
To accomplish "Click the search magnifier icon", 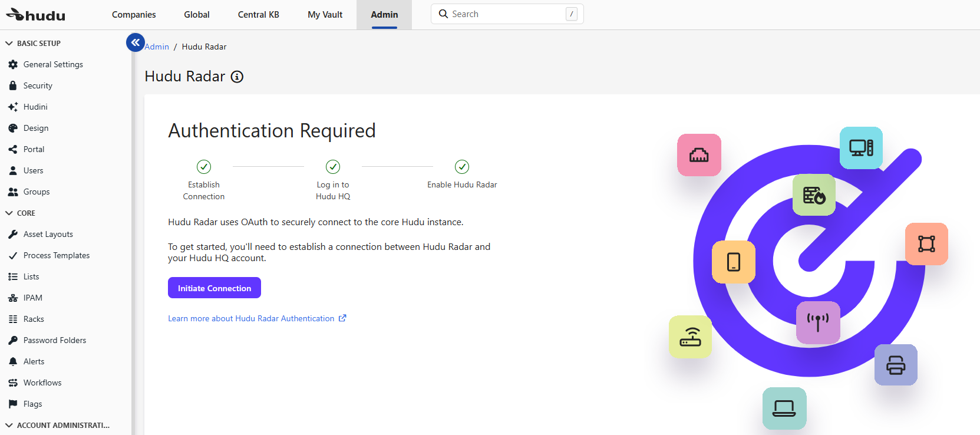I will click(444, 14).
